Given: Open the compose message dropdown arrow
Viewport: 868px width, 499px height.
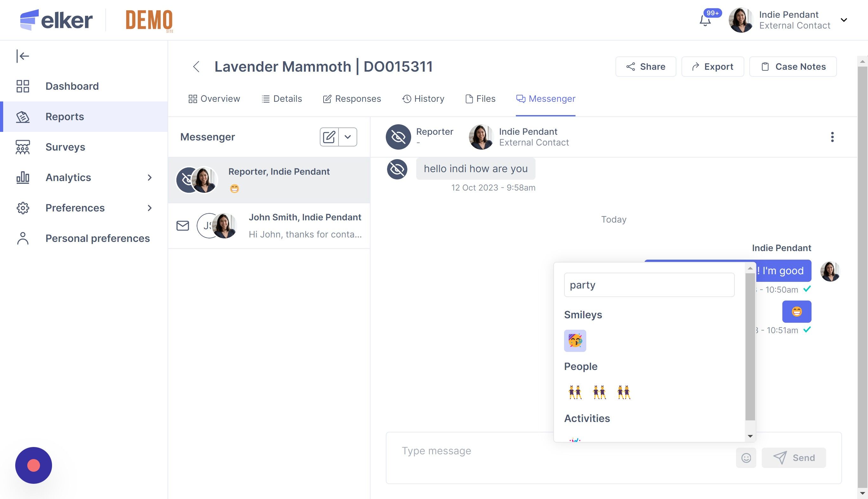Looking at the screenshot, I should [348, 137].
